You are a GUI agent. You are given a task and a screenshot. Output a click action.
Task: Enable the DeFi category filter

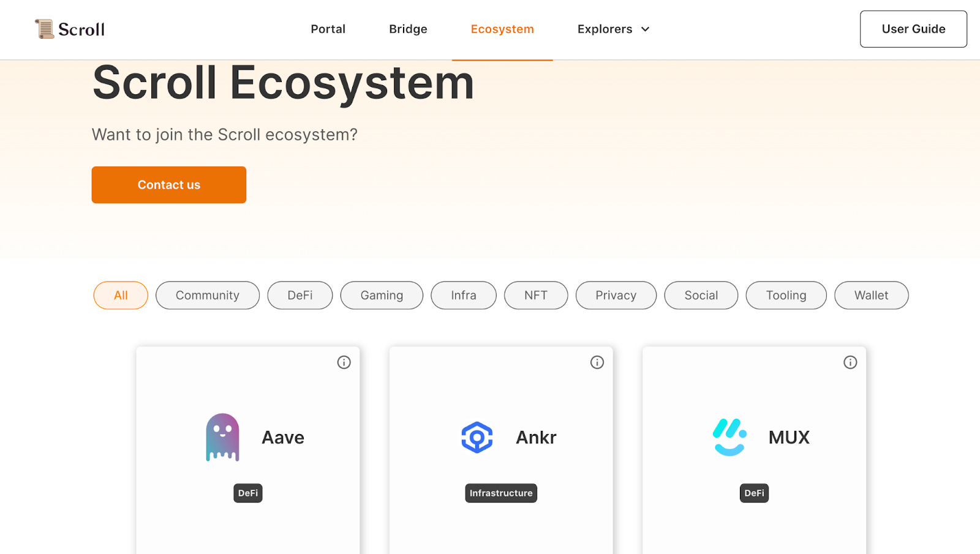pyautogui.click(x=300, y=295)
